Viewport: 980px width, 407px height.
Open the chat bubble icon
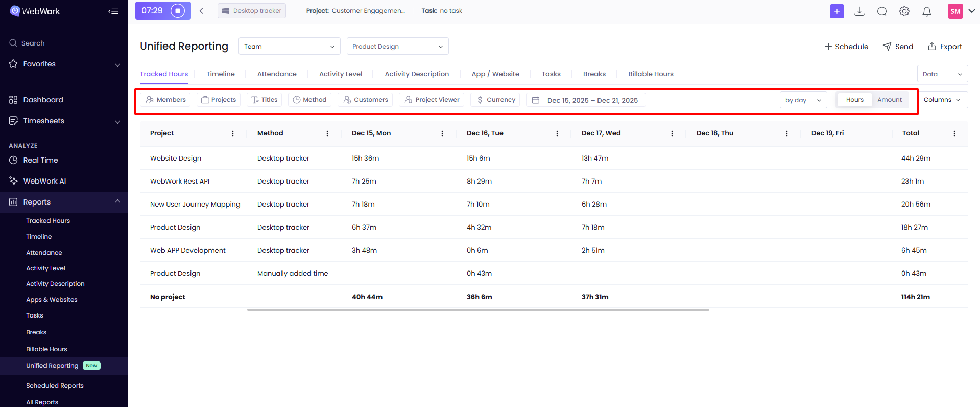[881, 11]
